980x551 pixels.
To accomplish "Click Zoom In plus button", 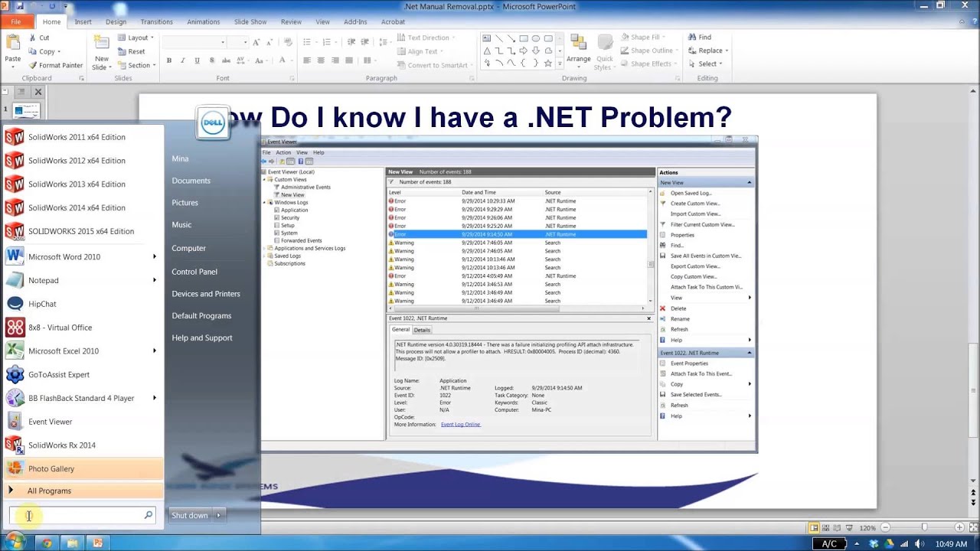I will [959, 528].
